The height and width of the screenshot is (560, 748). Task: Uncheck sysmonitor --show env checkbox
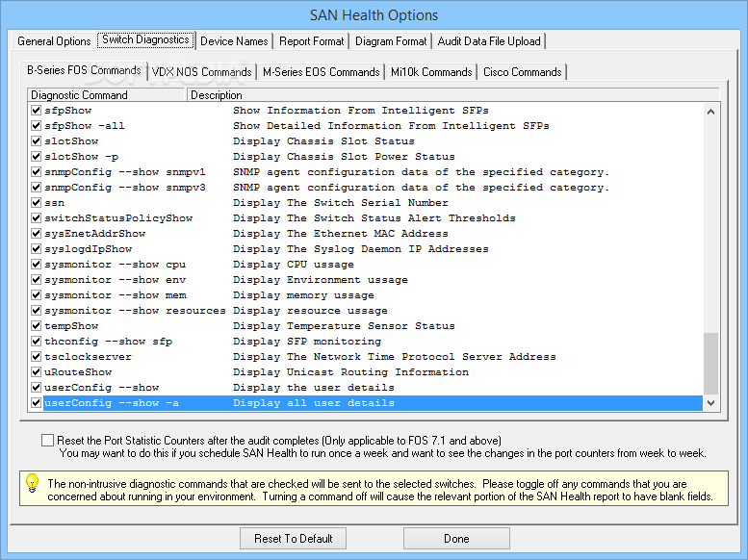coord(36,280)
